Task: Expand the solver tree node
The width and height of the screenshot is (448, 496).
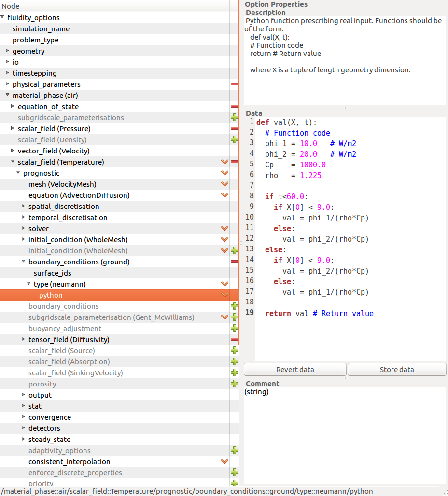Action: coord(23,228)
